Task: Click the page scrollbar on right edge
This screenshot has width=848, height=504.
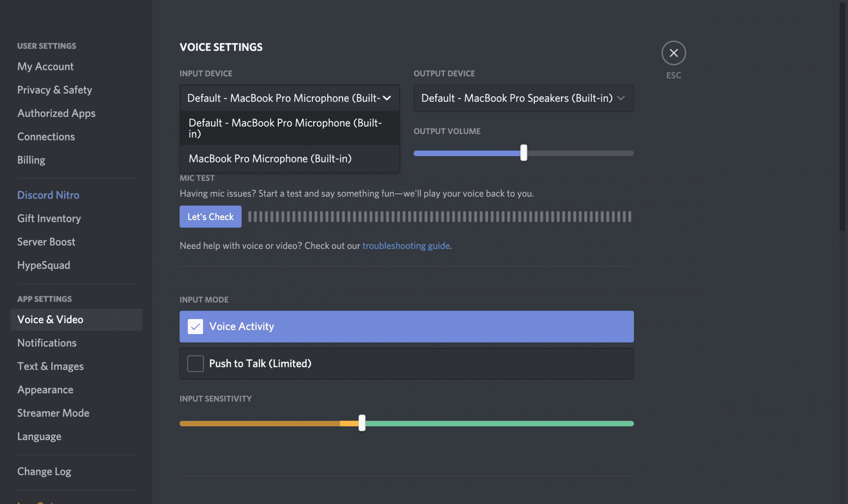Action: [843, 117]
